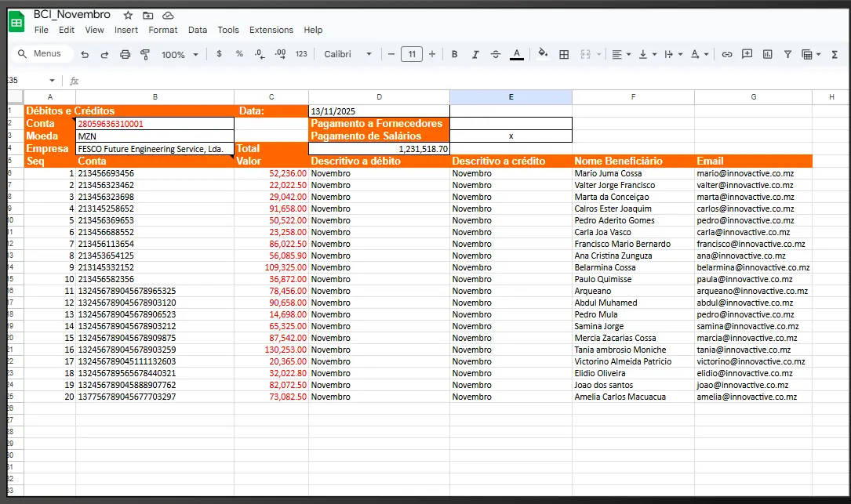Expand the horizontal align dropdown
The width and height of the screenshot is (851, 504).
point(620,54)
